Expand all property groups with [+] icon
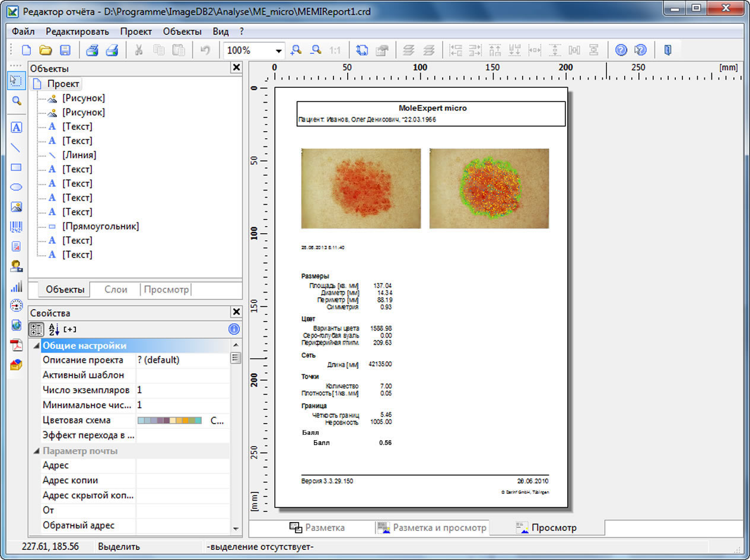The height and width of the screenshot is (560, 750). pos(70,329)
